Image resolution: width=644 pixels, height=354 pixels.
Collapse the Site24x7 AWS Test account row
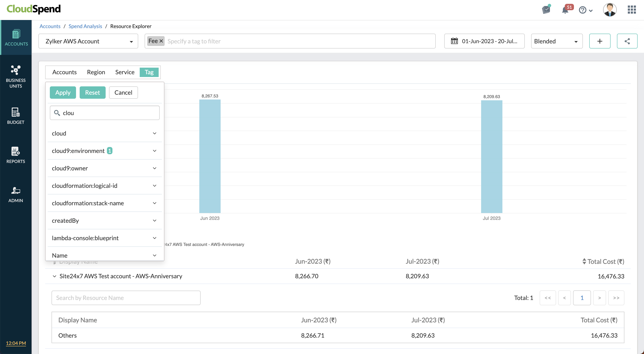click(54, 276)
